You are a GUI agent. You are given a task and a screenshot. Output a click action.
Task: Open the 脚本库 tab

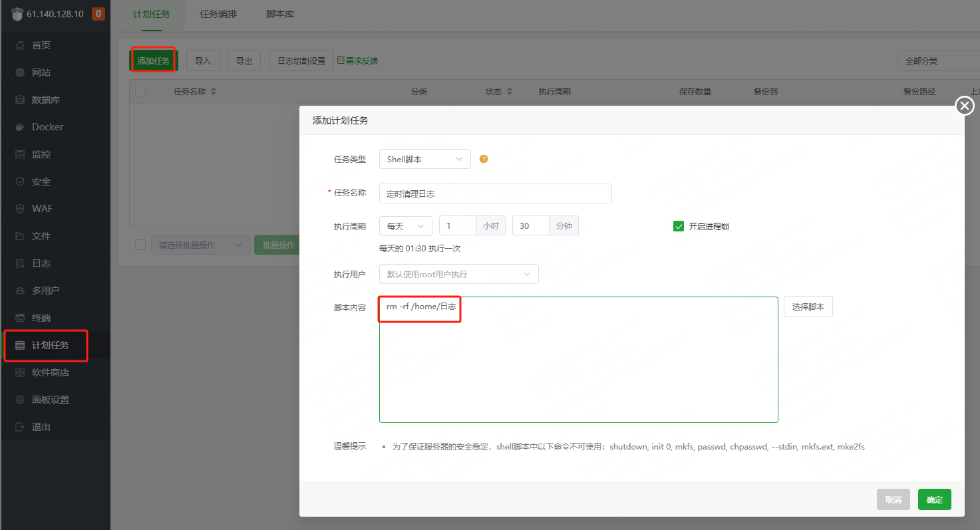(x=279, y=13)
